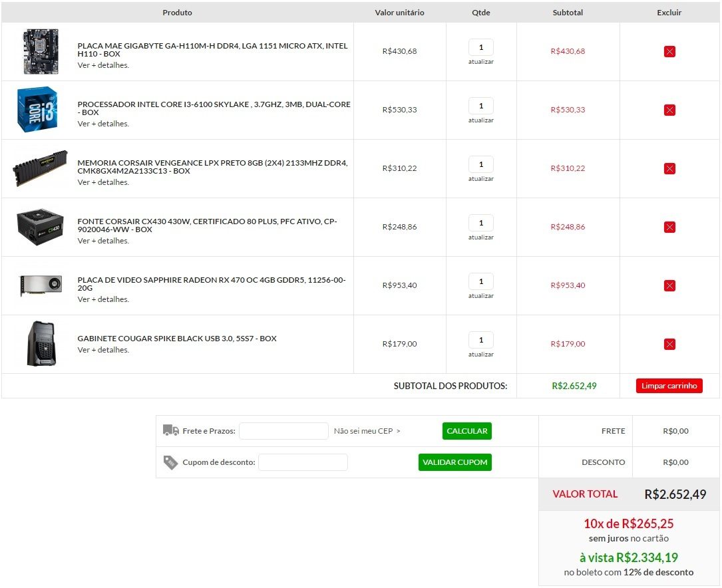Update quantity for the Sapphire Radeon RX 470

[x=481, y=296]
